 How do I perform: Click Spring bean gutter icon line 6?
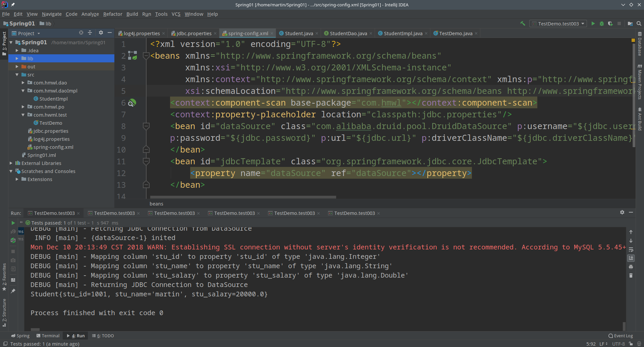click(x=132, y=103)
